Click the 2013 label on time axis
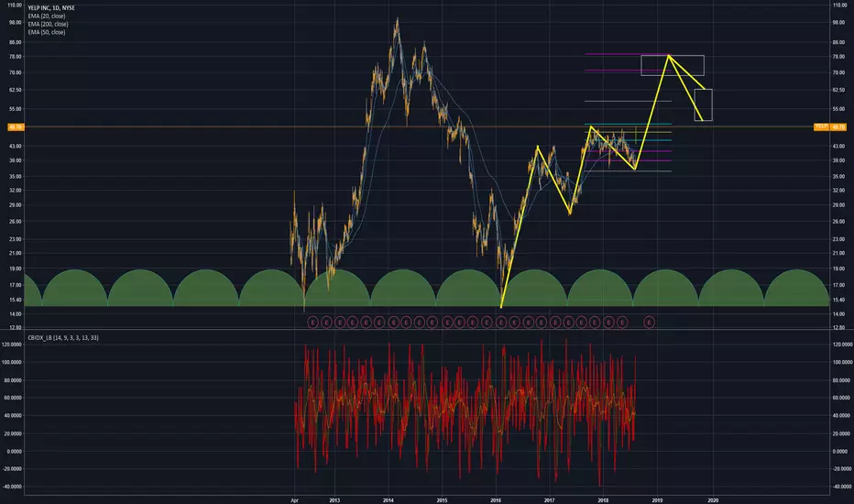This screenshot has height=504, width=854. click(334, 500)
